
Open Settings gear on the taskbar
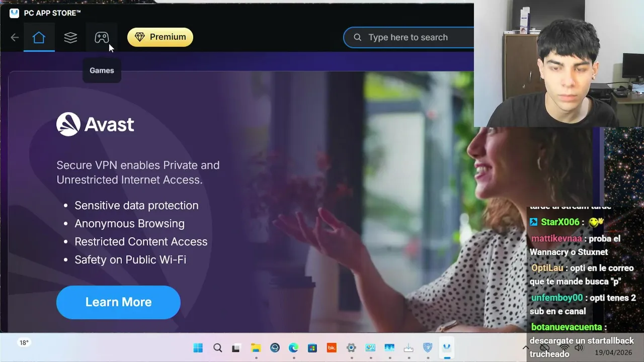click(351, 348)
